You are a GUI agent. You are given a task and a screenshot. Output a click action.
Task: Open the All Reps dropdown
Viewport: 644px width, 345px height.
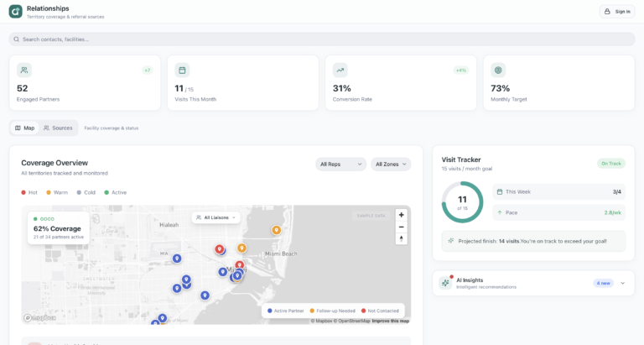coord(341,164)
